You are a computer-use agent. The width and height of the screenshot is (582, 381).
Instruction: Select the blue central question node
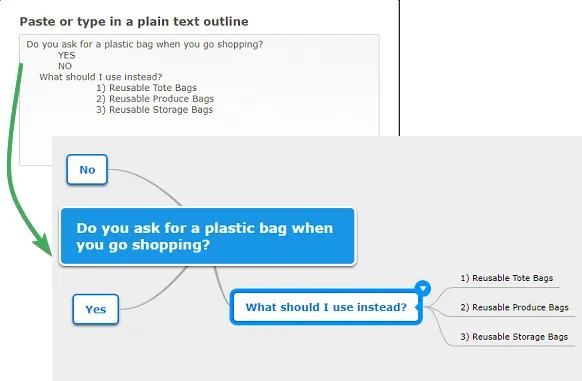(207, 236)
